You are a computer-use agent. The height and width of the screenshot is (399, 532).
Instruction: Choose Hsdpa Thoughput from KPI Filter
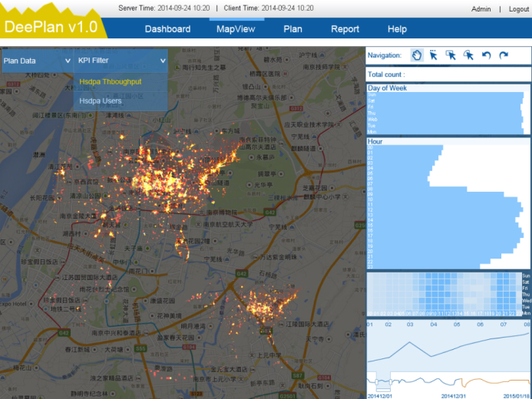111,81
